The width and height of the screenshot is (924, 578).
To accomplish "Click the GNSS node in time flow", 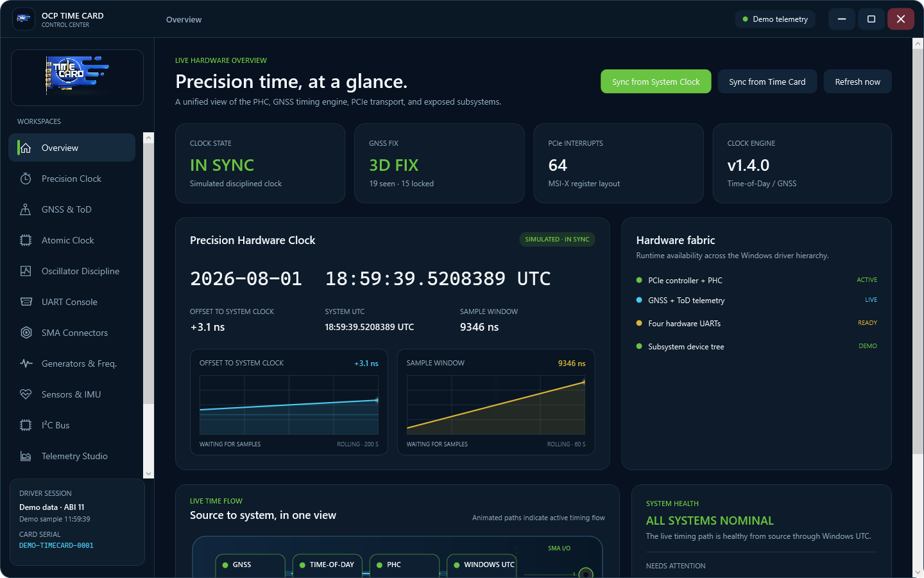I will point(250,565).
